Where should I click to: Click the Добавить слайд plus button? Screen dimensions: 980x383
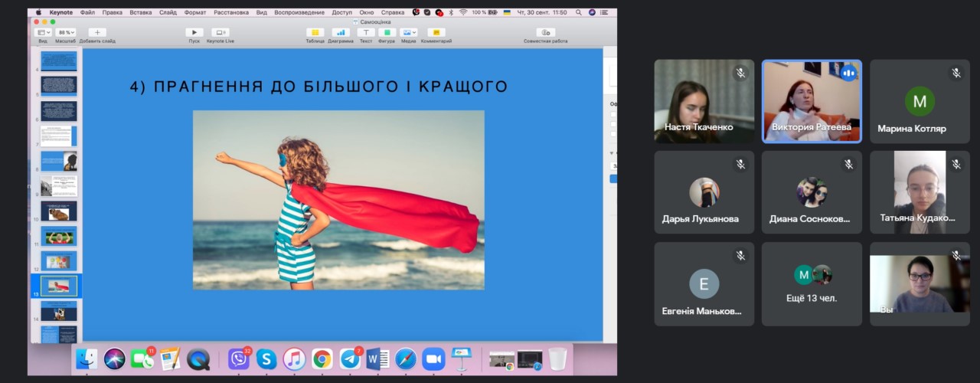tap(97, 33)
